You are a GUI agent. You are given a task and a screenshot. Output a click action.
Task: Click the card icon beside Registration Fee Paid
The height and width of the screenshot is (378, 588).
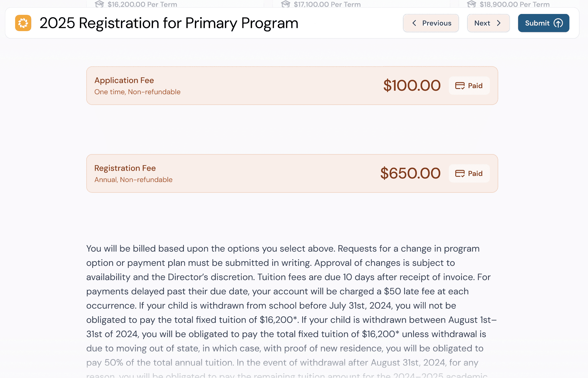tap(460, 174)
